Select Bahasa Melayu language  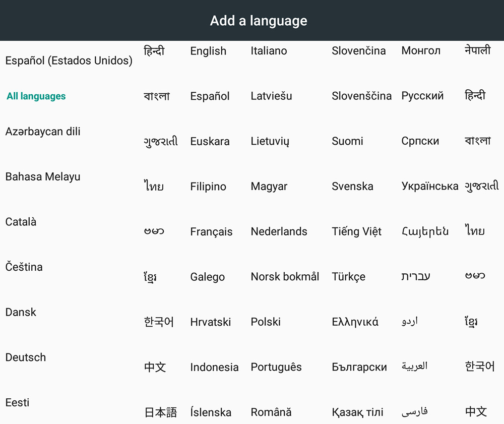pos(43,177)
